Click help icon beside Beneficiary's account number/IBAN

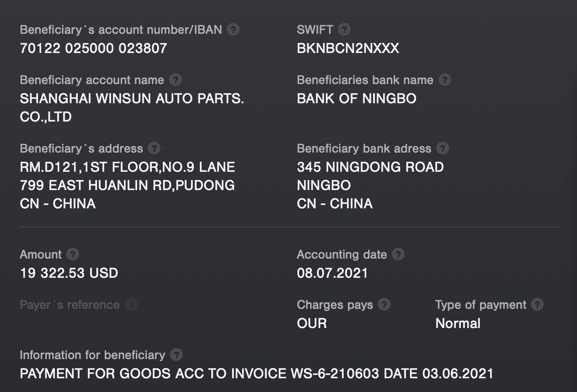tap(233, 30)
